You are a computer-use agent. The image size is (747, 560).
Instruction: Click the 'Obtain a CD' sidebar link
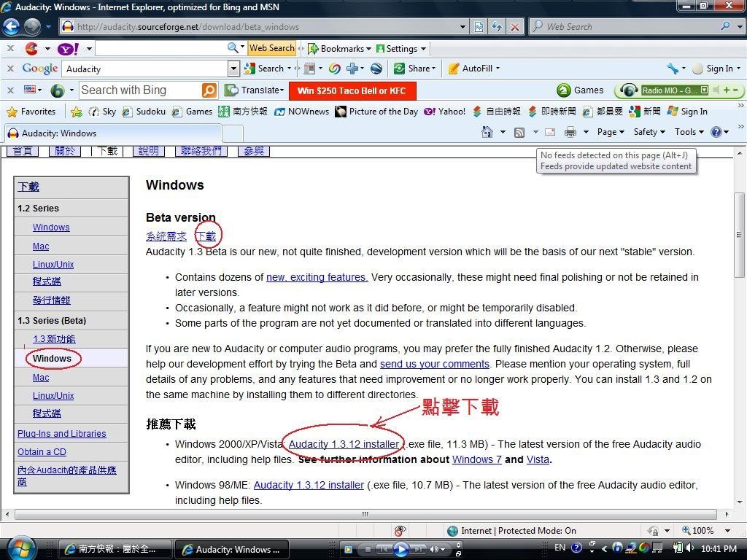coord(42,452)
